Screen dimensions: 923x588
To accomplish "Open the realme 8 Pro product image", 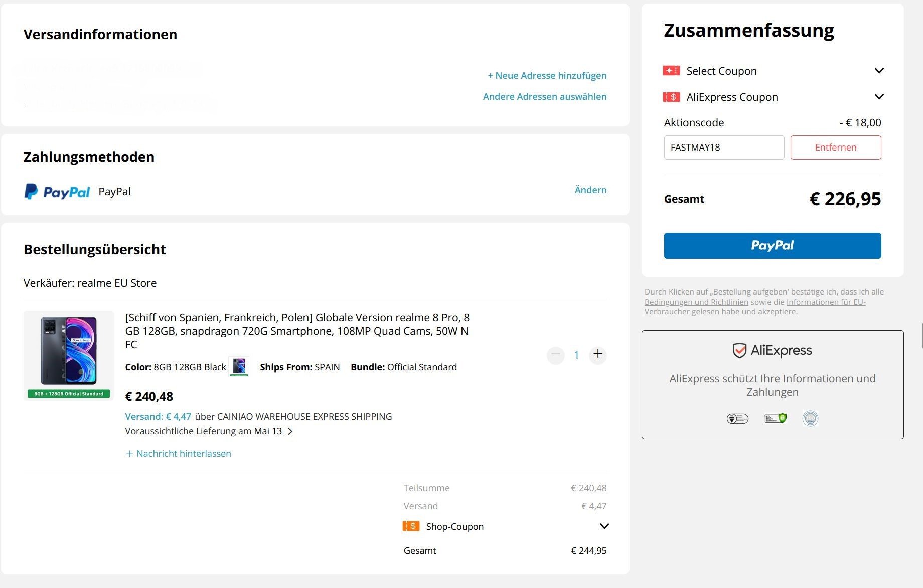I will pyautogui.click(x=69, y=355).
